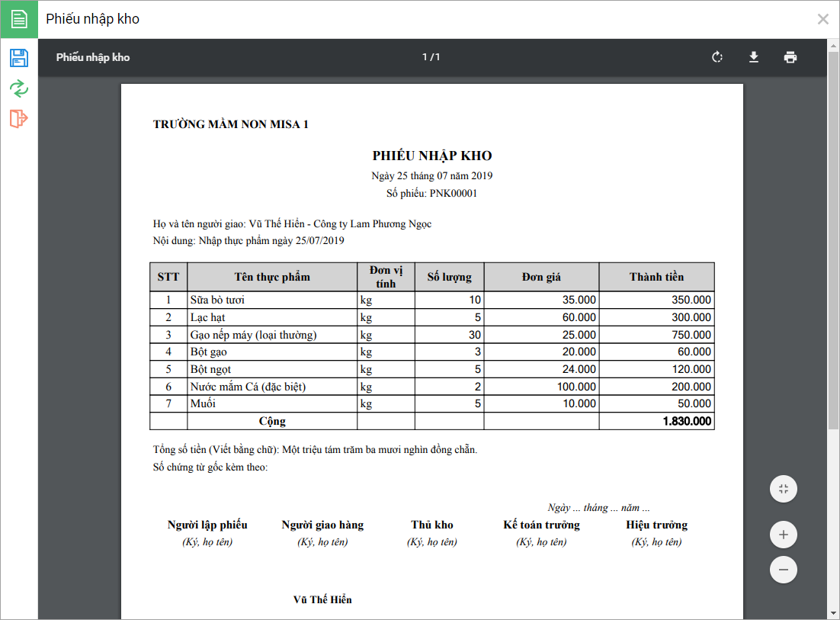Click the receipt number PNK00001 text
Image resolution: width=840 pixels, height=620 pixels.
tap(454, 194)
